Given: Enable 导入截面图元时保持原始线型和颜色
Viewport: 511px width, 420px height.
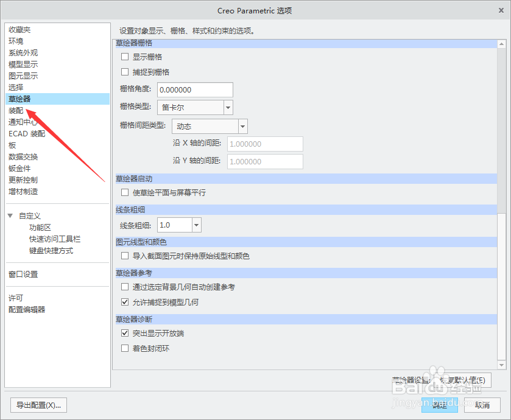Looking at the screenshot, I should coord(125,256).
